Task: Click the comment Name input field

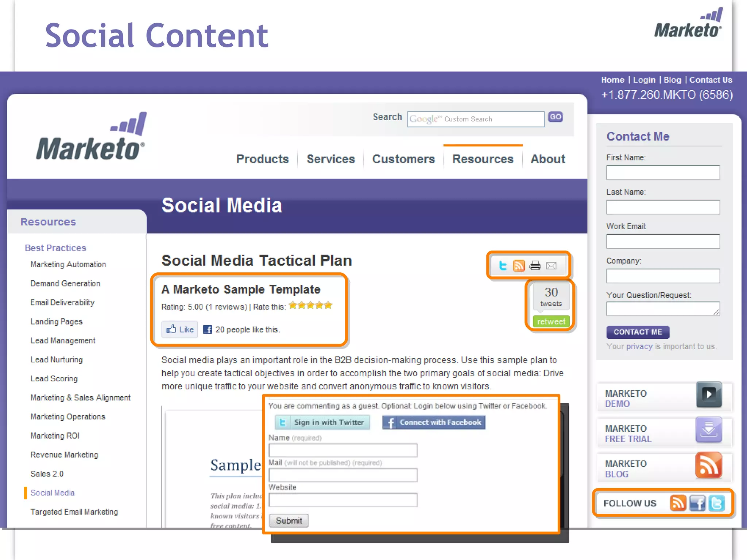Action: [342, 450]
